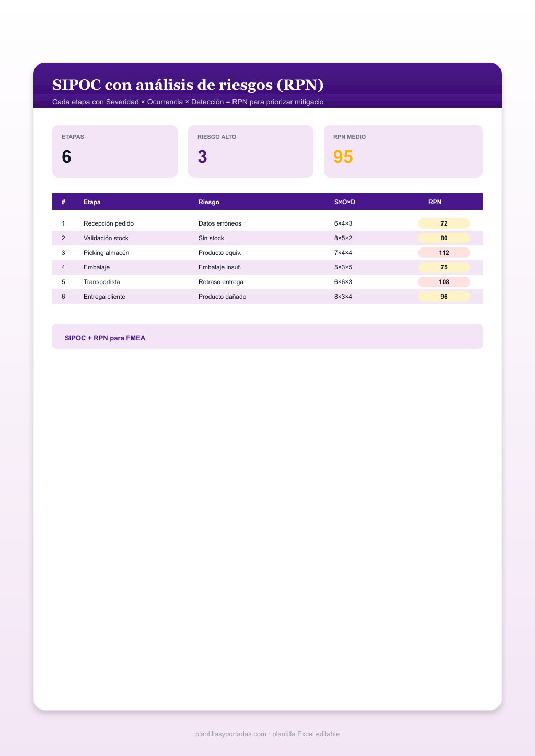
Task: Select the large value 6 under ETAPAS
Action: click(x=66, y=157)
